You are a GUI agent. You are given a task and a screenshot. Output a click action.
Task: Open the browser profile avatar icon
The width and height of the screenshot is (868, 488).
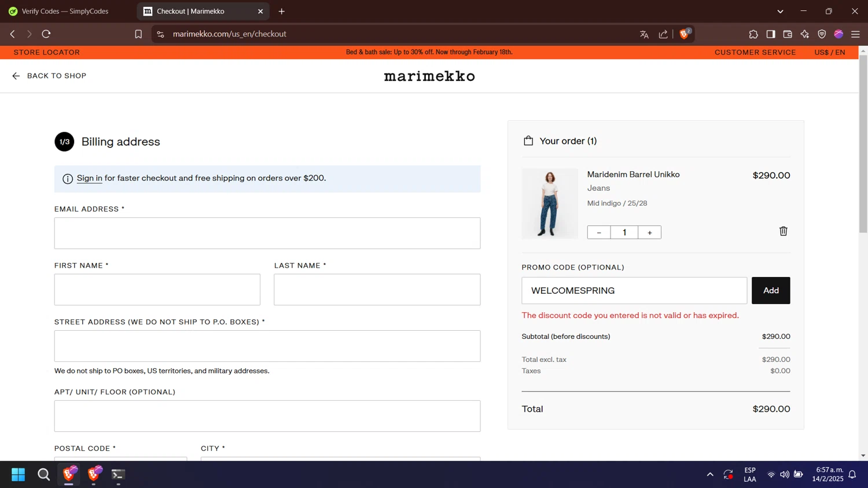838,34
